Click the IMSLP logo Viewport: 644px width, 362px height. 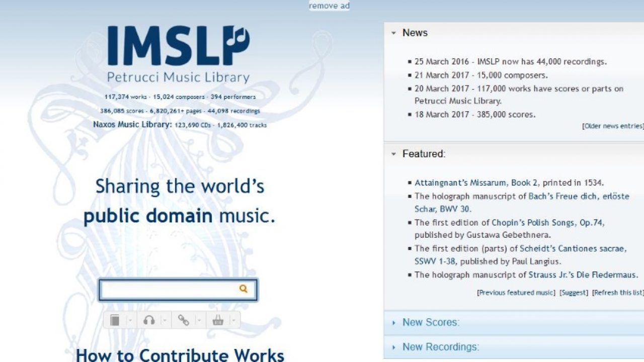pos(179,46)
